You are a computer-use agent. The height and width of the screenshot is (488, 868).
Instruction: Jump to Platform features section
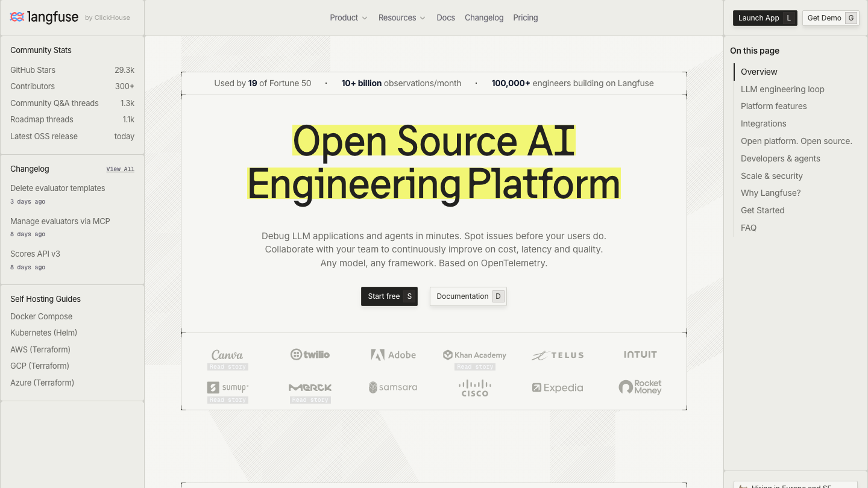(x=773, y=106)
